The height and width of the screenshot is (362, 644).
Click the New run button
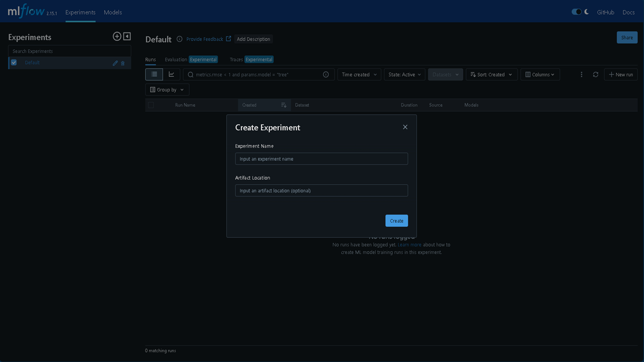pos(621,74)
